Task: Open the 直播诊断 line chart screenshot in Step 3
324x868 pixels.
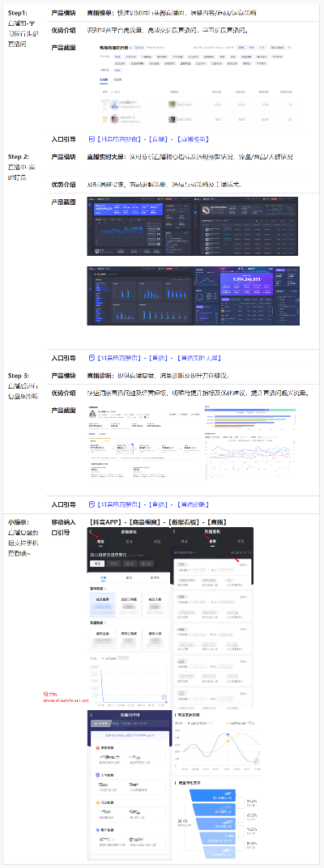Action: [249, 442]
